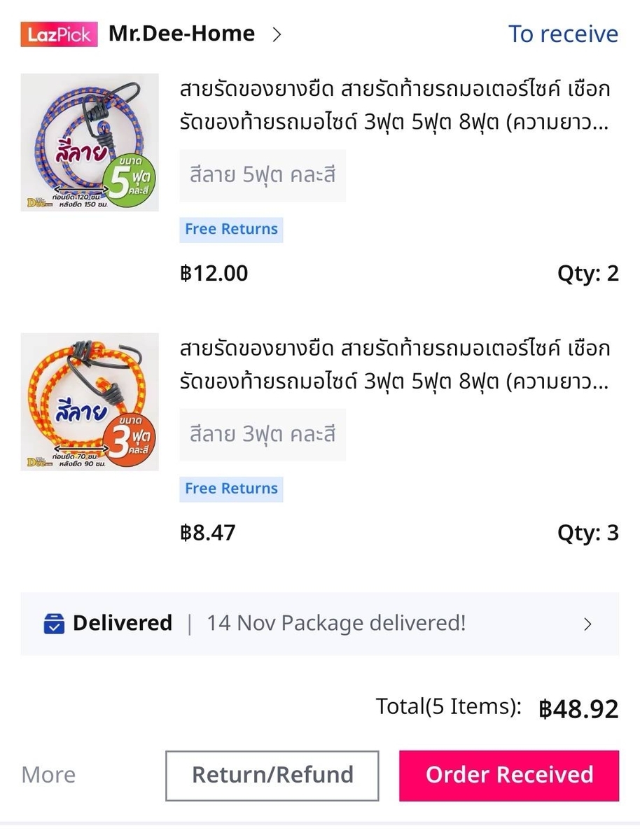Select the สีลาย 5ฟุต คละสี variant tag
The width and height of the screenshot is (640, 840).
(263, 175)
